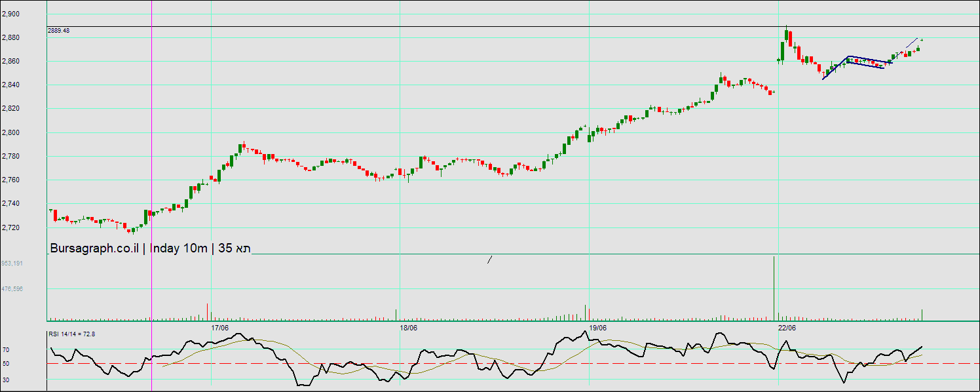This screenshot has height=392, width=980.
Task: Select the 22/06 date label
Action: [787, 328]
